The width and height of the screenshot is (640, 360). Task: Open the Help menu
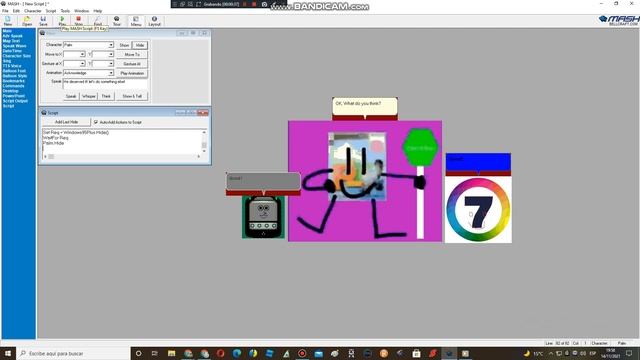click(98, 11)
